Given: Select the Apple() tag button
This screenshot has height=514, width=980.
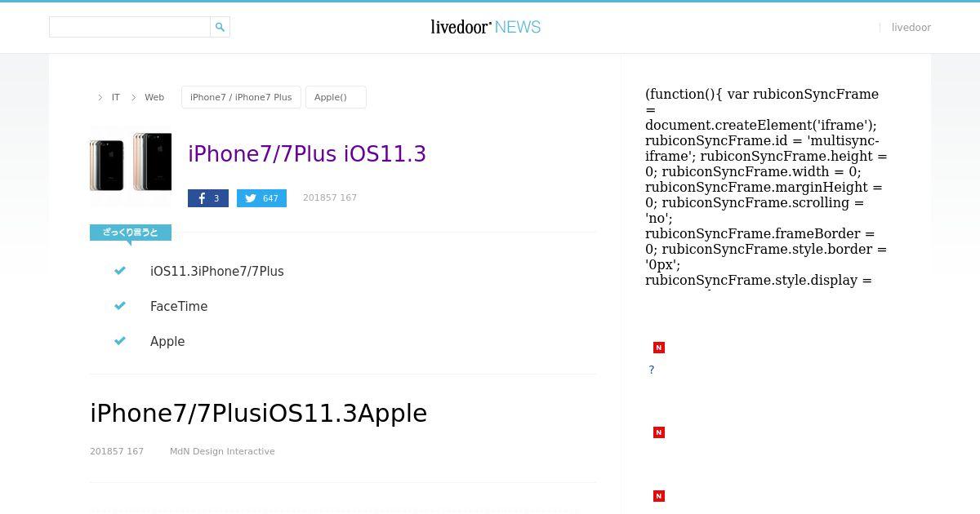Looking at the screenshot, I should pos(336,97).
